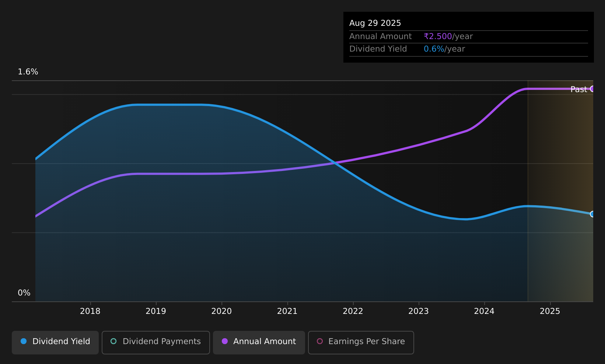
Task: Click the Aug 29 2025 tooltip date
Action: tap(375, 23)
